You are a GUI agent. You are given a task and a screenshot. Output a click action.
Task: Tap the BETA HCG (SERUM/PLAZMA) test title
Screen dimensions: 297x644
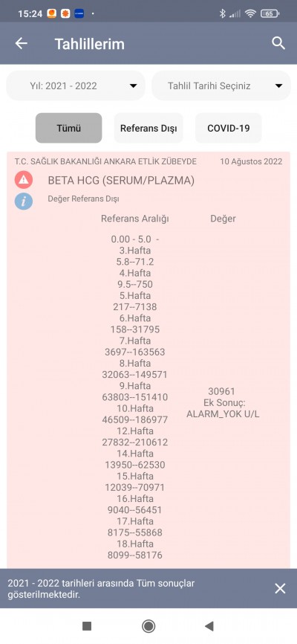click(x=121, y=180)
